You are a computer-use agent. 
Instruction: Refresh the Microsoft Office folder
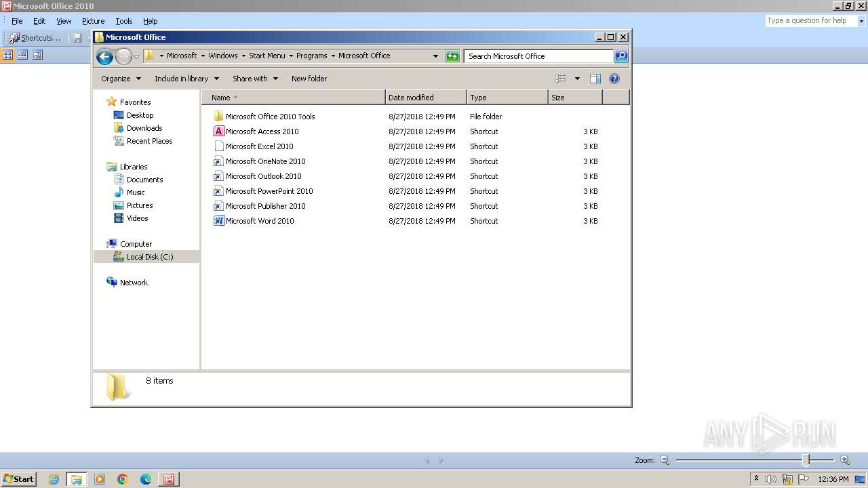pyautogui.click(x=452, y=56)
